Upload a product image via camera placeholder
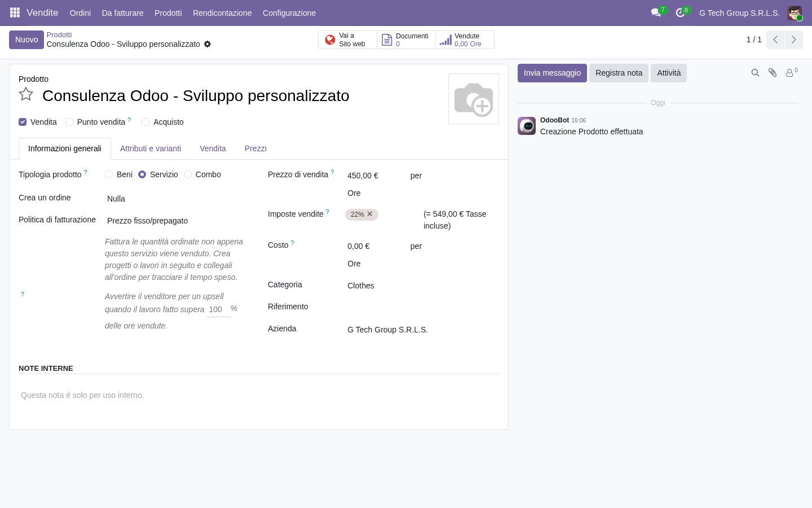Screen dimensions: 812x508 pyautogui.click(x=474, y=99)
